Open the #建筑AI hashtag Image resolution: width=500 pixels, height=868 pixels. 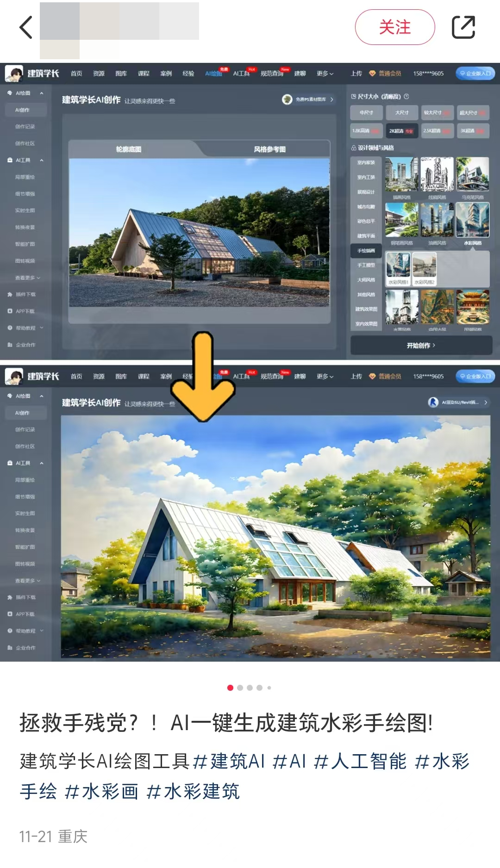pos(229,761)
